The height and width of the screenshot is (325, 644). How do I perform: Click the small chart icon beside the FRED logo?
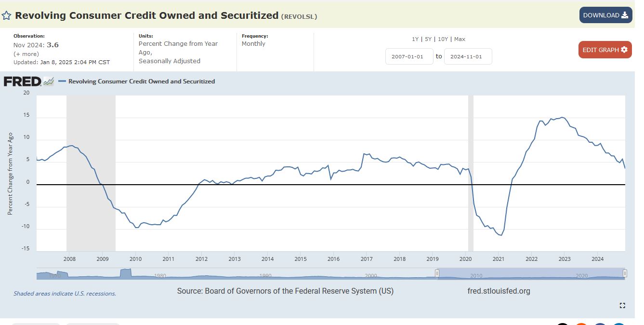[x=49, y=81]
